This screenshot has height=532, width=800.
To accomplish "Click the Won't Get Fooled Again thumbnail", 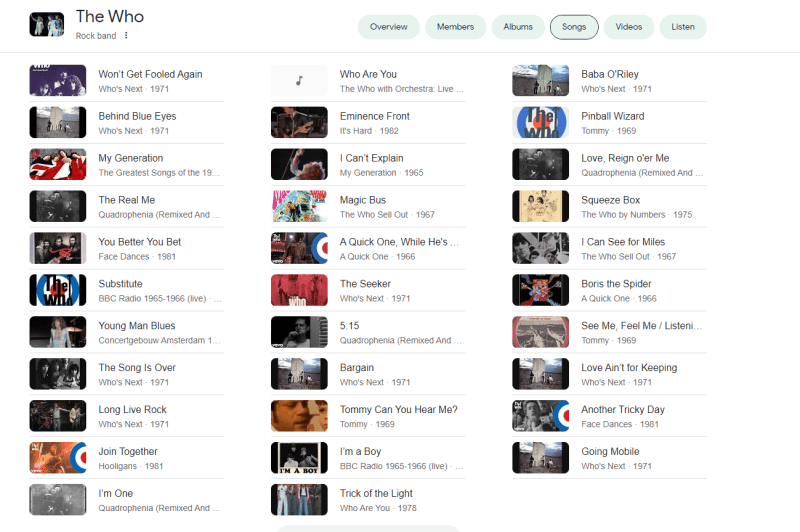I will coord(58,81).
